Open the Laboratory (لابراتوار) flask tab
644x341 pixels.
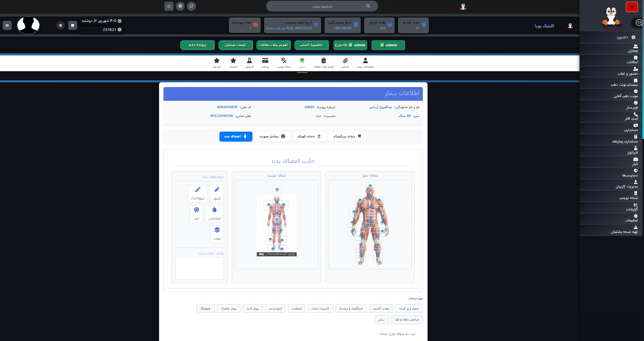[249, 63]
